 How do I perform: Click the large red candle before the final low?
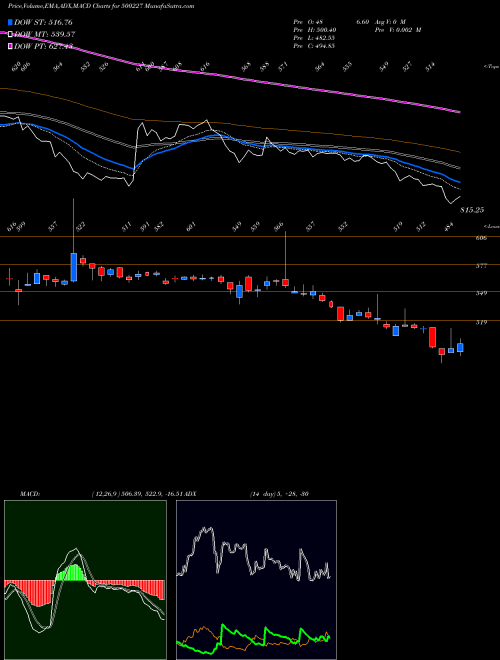[432, 337]
